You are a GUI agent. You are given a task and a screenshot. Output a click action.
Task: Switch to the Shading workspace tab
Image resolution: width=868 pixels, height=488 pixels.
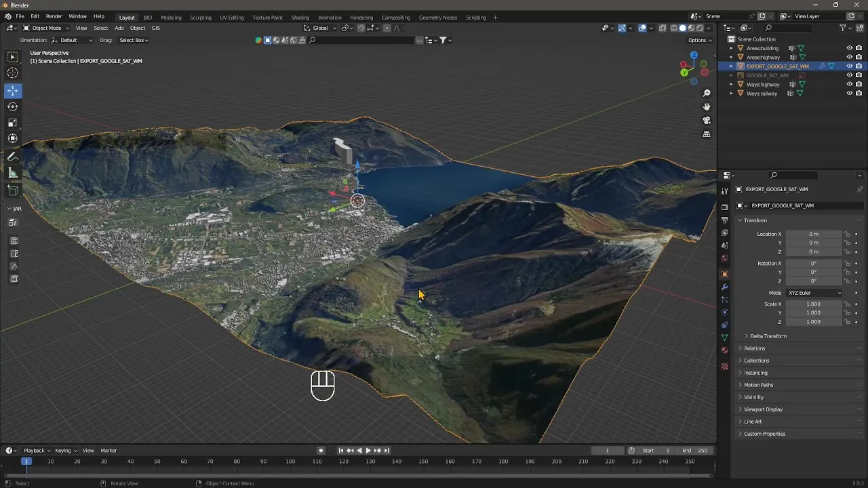pos(300,18)
